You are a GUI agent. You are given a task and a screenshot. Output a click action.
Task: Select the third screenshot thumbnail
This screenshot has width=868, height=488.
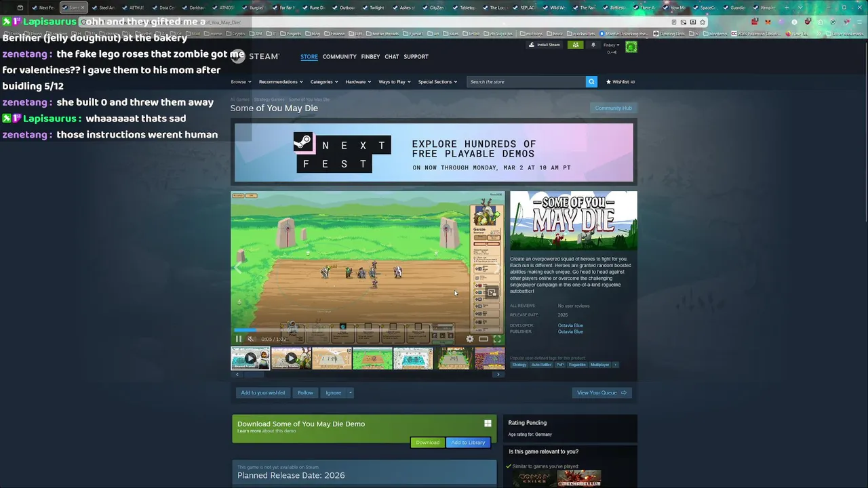(332, 358)
